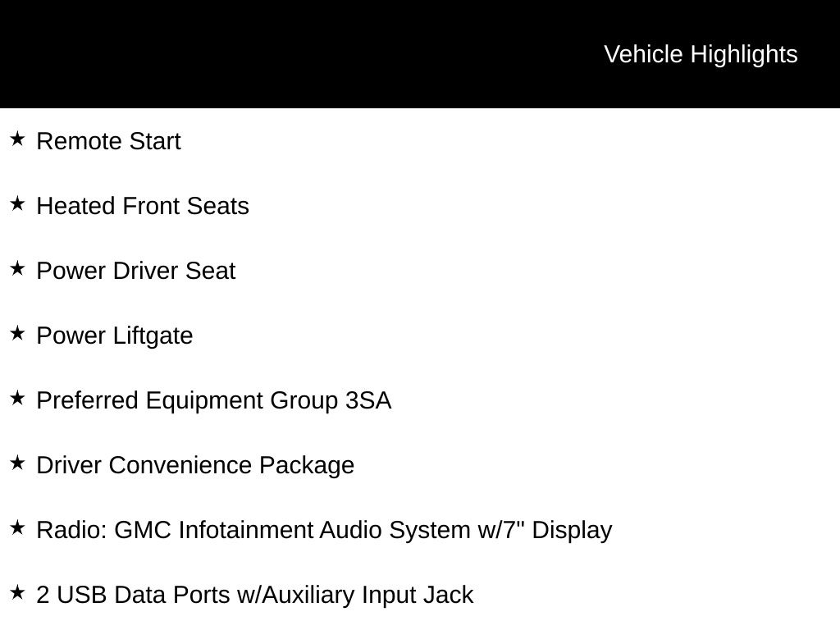Image resolution: width=840 pixels, height=630 pixels.
Task: Select the Remote Start text
Action: (x=109, y=141)
